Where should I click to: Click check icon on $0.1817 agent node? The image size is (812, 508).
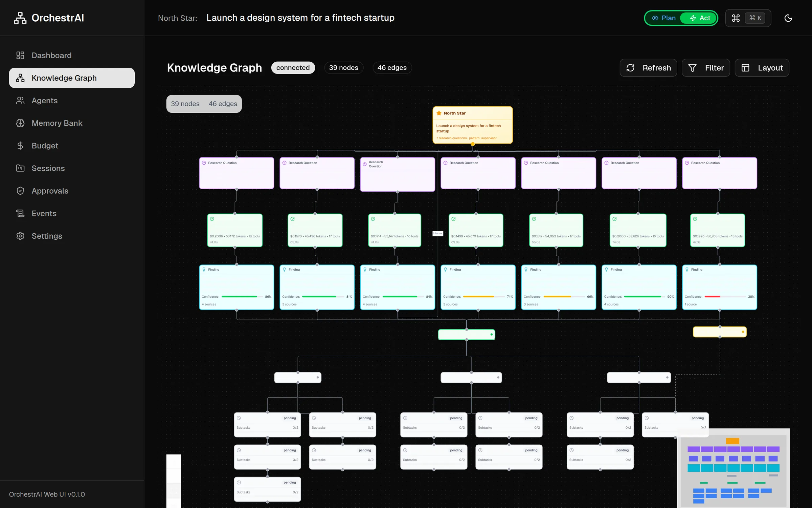534,219
